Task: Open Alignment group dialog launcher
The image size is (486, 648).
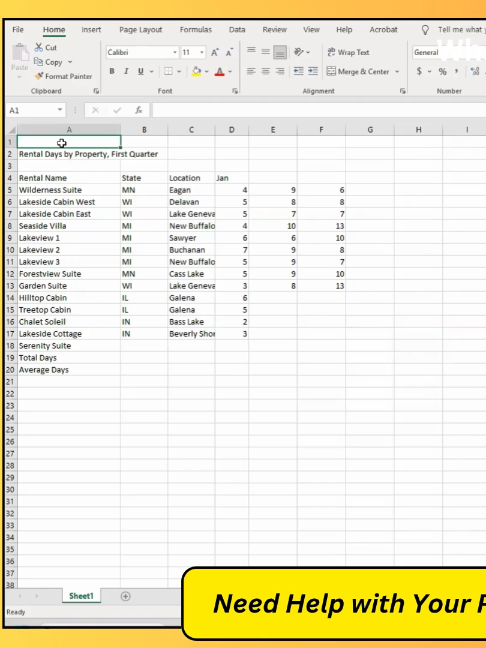Action: coord(403,91)
